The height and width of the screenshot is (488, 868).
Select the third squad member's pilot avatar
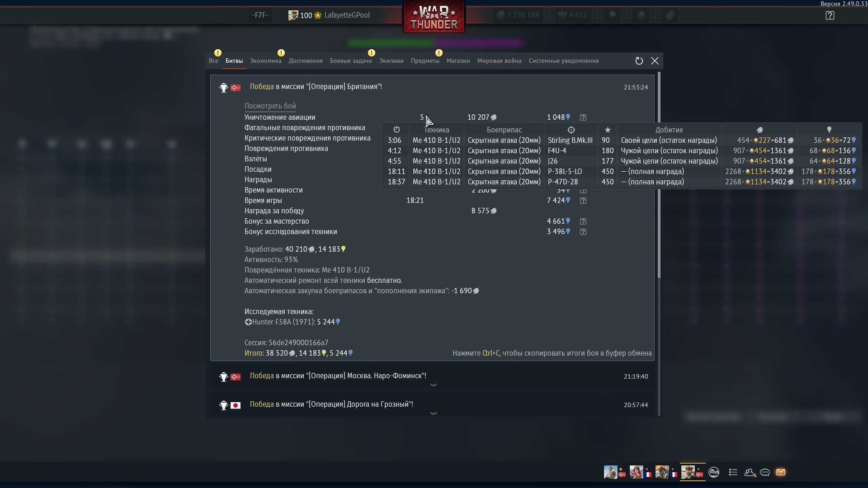click(x=662, y=472)
